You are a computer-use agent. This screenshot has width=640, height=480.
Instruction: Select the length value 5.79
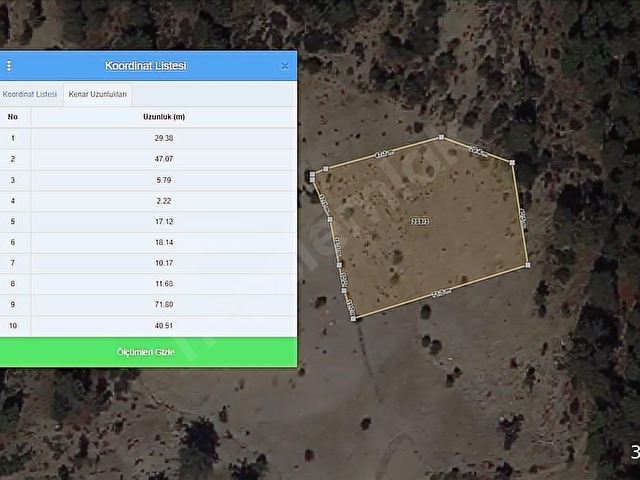pos(164,180)
